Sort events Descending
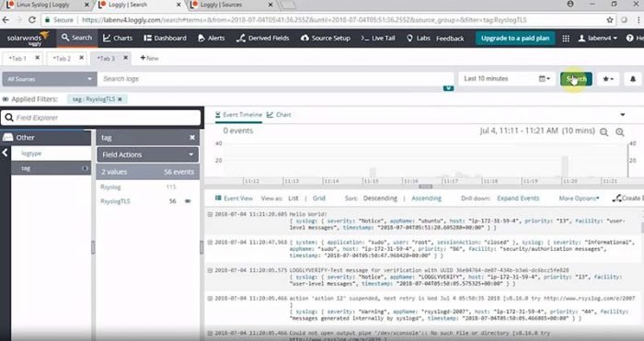644x341 pixels. [380, 199]
